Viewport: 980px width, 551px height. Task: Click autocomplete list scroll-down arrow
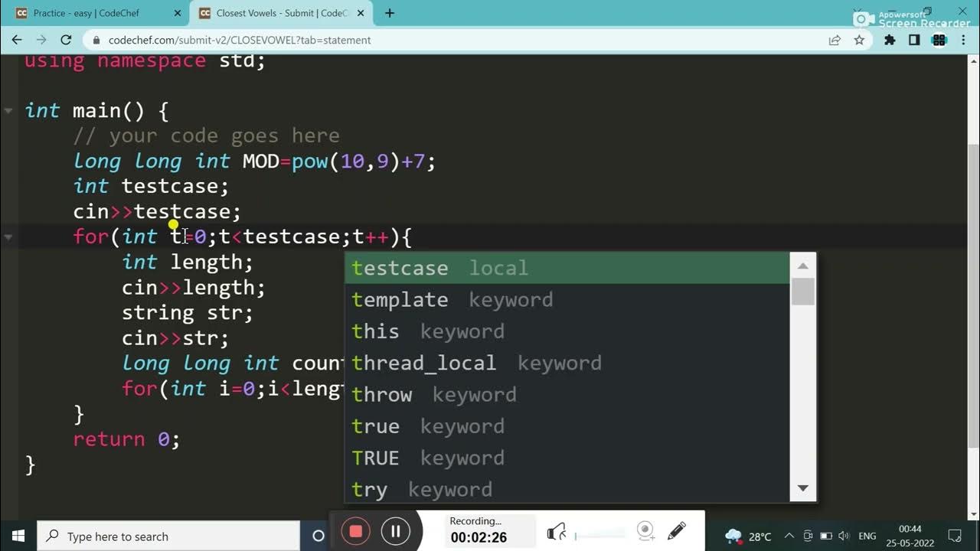tap(802, 487)
